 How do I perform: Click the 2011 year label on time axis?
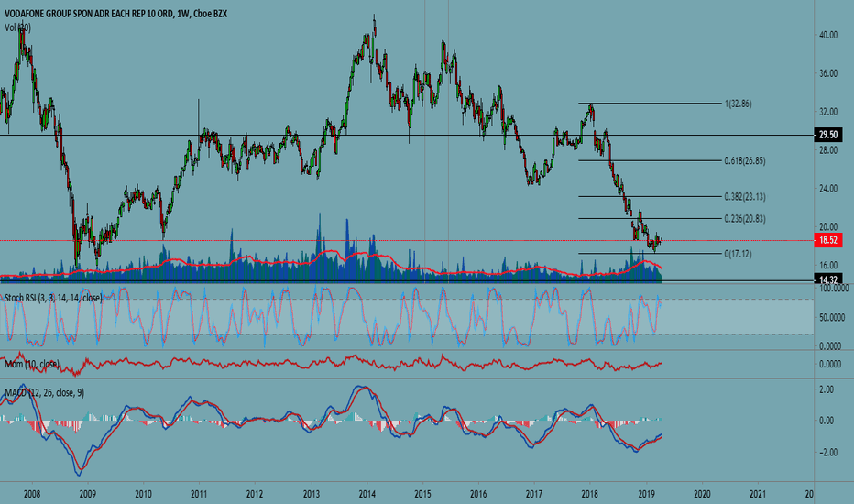click(200, 494)
